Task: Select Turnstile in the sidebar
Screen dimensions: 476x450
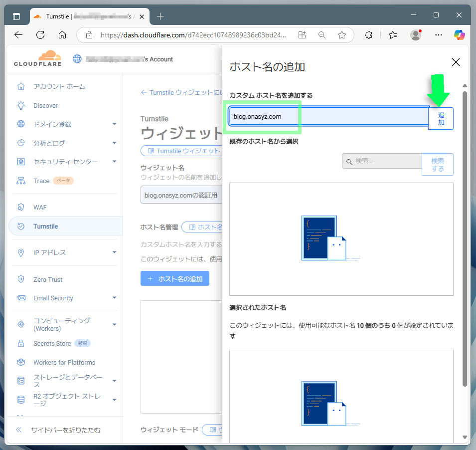Action: pos(66,226)
